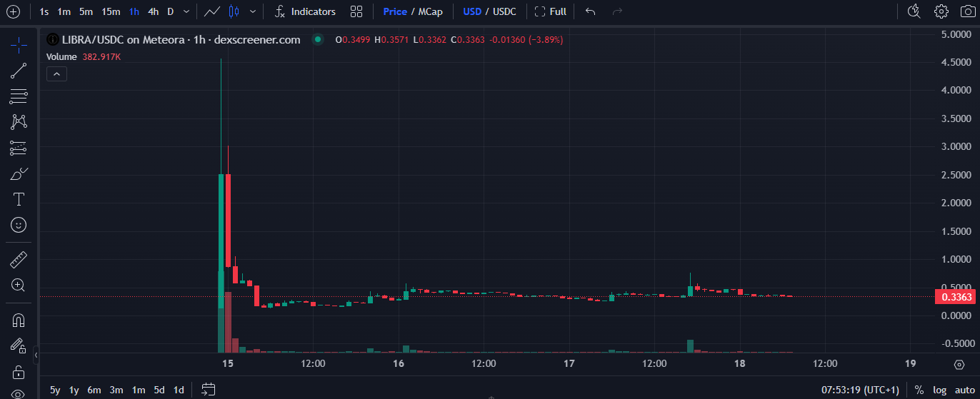Toggle log scale on price axis

coord(939,390)
